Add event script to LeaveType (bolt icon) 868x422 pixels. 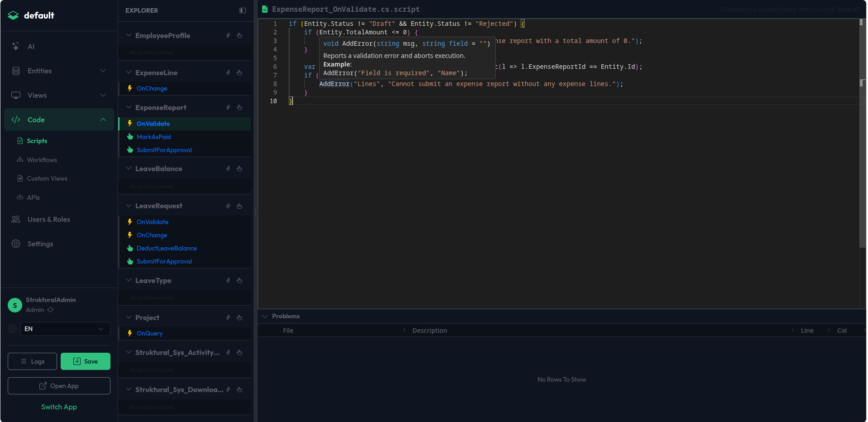228,280
